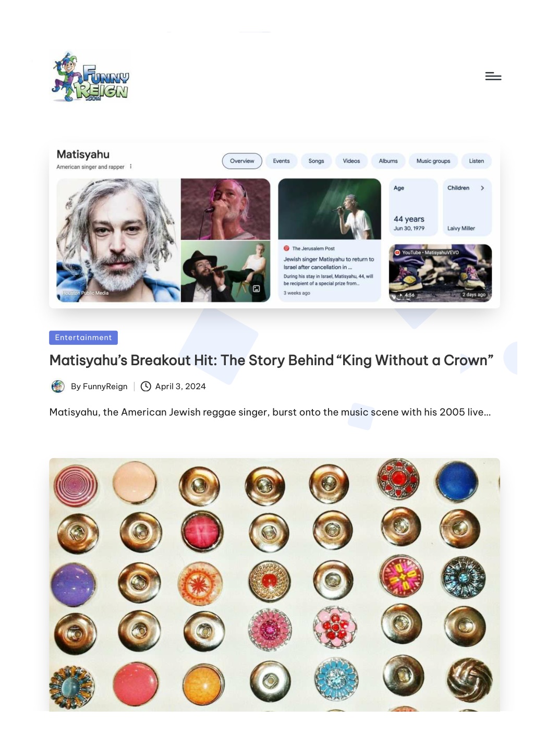The width and height of the screenshot is (534, 756).
Task: Select the Albums tab
Action: [x=388, y=161]
